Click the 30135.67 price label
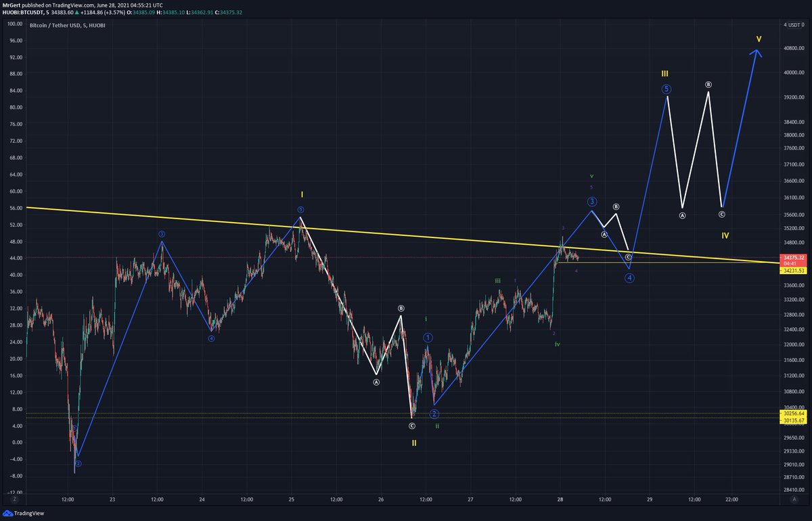 792,420
